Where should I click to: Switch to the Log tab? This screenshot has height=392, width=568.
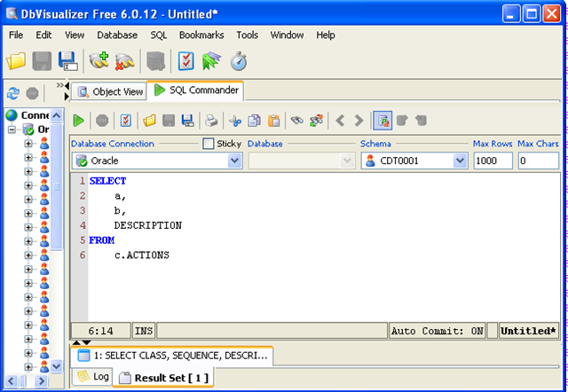(93, 377)
